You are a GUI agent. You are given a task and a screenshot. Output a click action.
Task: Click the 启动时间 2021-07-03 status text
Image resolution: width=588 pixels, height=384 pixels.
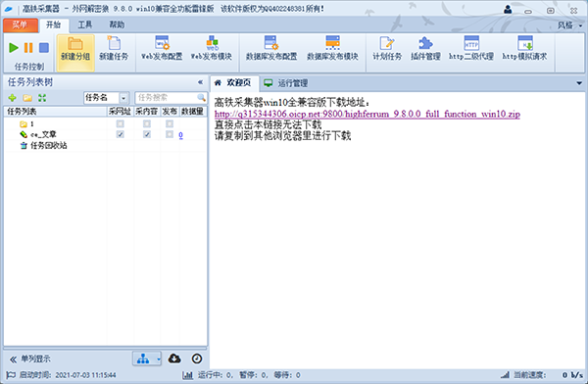point(68,375)
